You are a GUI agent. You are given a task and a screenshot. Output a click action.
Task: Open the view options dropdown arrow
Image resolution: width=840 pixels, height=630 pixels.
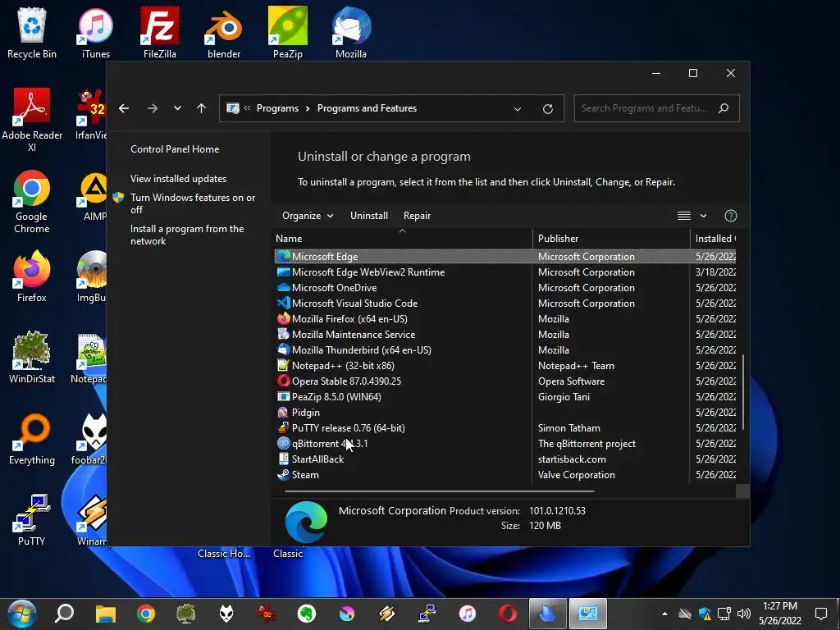pos(703,216)
